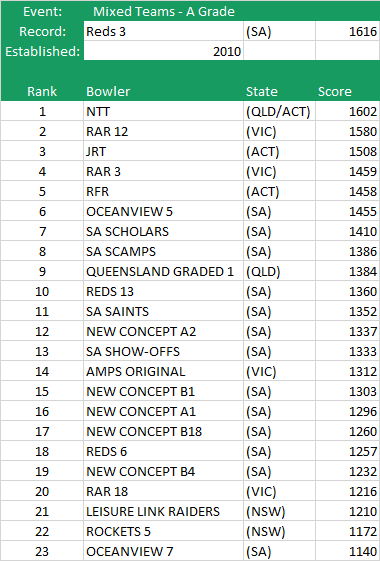The image size is (380, 561).
Task: Select RAR 12 score 1580
Action: tap(347, 131)
